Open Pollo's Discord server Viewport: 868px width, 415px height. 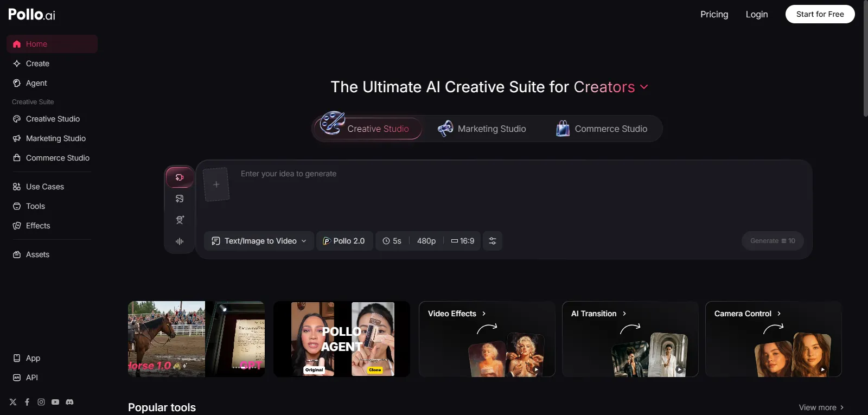point(69,402)
